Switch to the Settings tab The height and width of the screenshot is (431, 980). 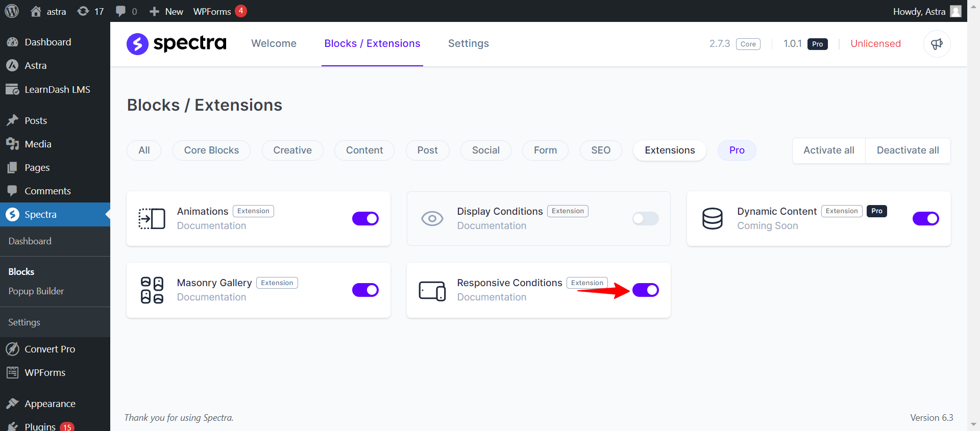pos(468,44)
